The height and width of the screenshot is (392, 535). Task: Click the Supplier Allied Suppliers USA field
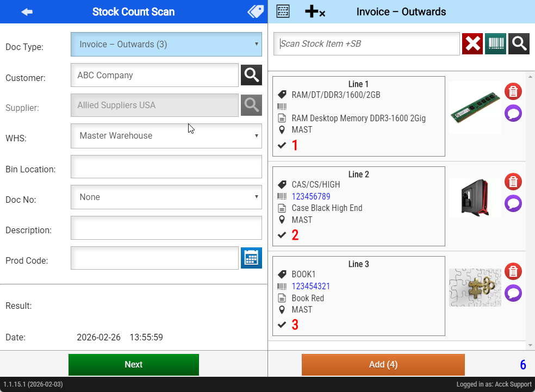tap(154, 105)
